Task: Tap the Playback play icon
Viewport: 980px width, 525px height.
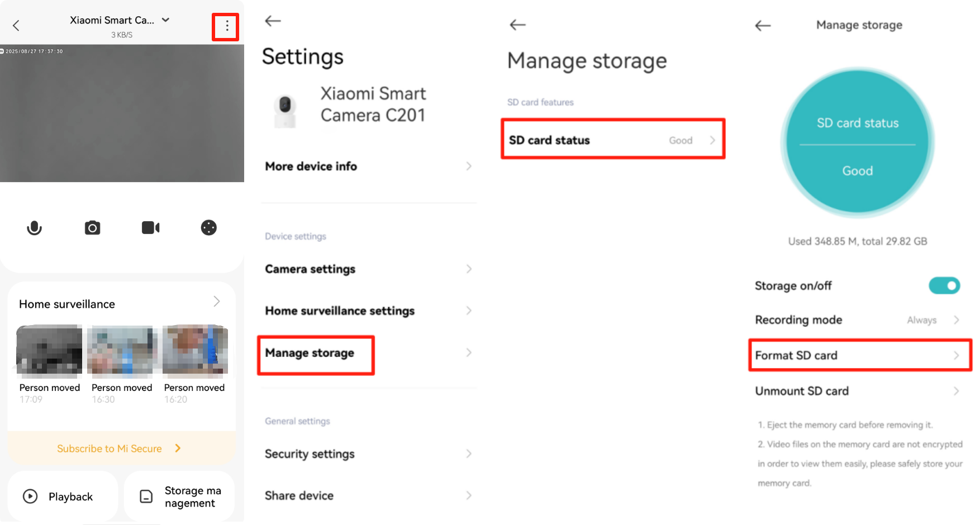Action: pos(30,497)
